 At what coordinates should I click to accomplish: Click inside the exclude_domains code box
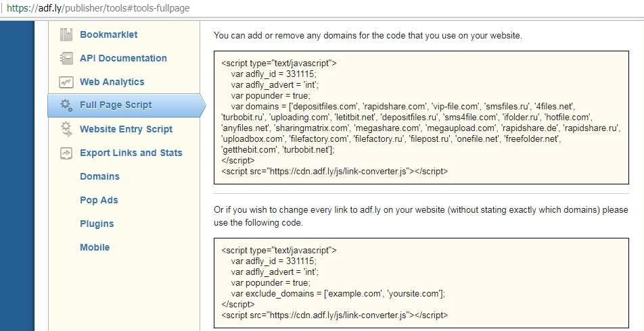point(421,283)
